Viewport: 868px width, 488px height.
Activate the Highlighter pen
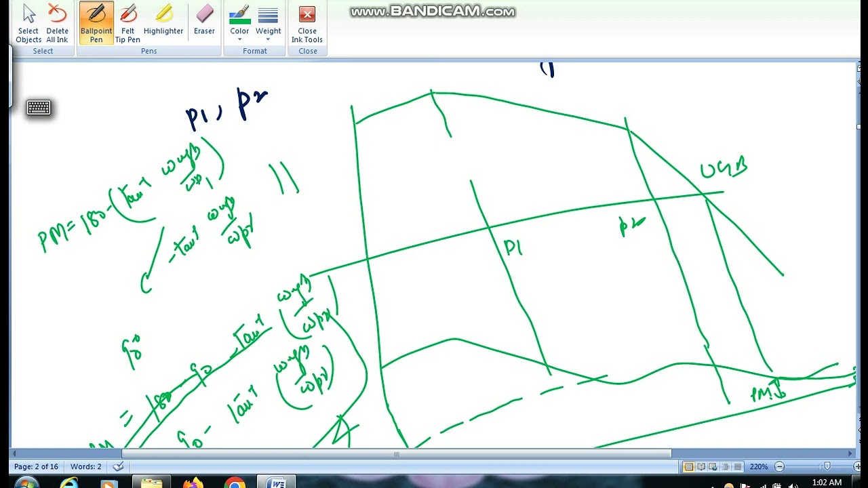click(163, 20)
